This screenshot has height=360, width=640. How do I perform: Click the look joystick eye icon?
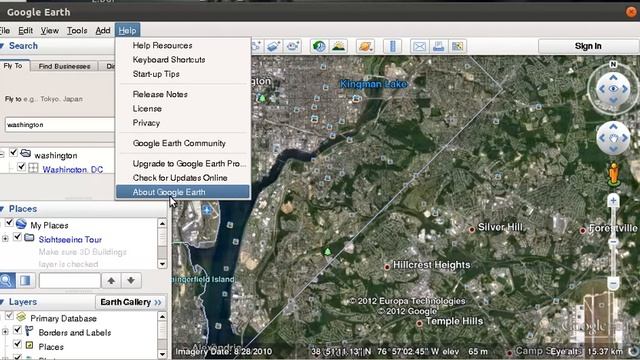613,89
